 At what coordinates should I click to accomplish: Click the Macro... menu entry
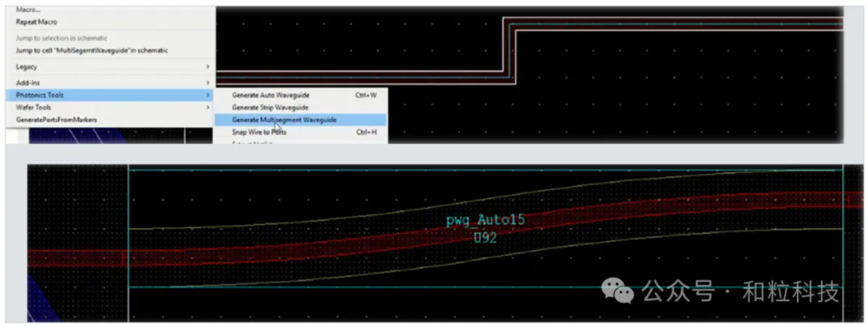tap(28, 10)
